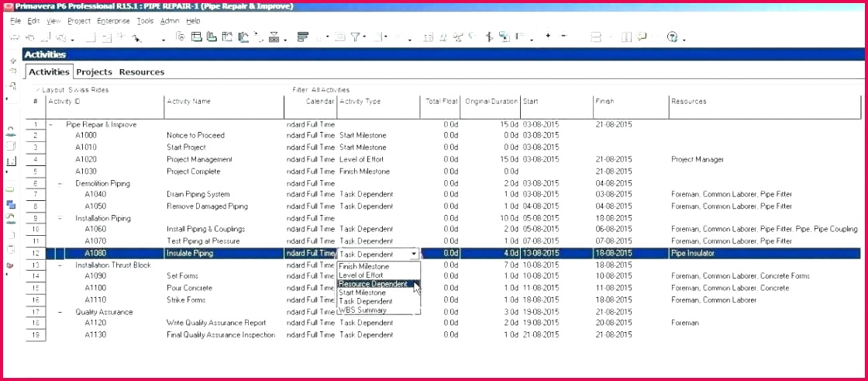868x381 pixels.
Task: Click the Filter funnel toolbar icon
Action: click(355, 37)
